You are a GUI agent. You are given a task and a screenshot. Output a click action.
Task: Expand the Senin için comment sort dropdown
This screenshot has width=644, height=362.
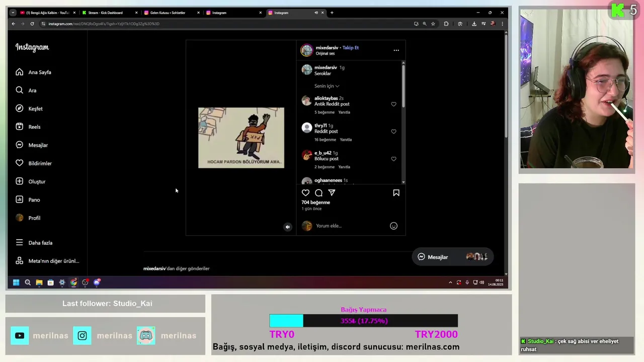327,86
